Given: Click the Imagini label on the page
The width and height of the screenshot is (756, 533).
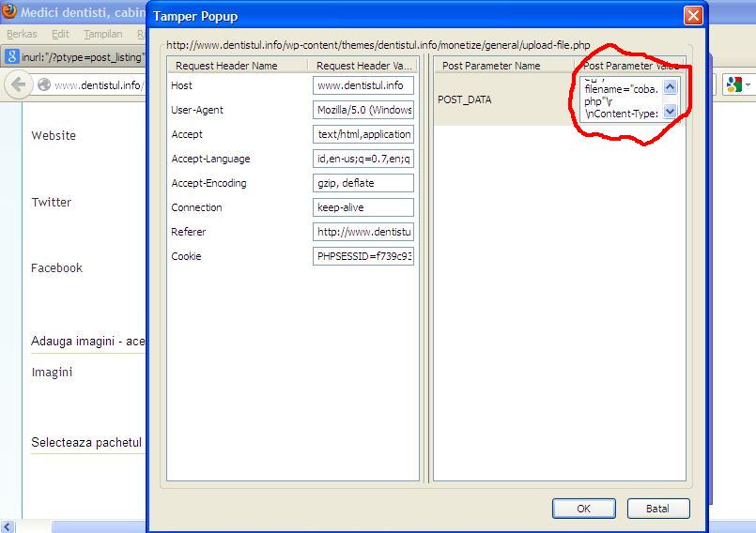Looking at the screenshot, I should 52,372.
